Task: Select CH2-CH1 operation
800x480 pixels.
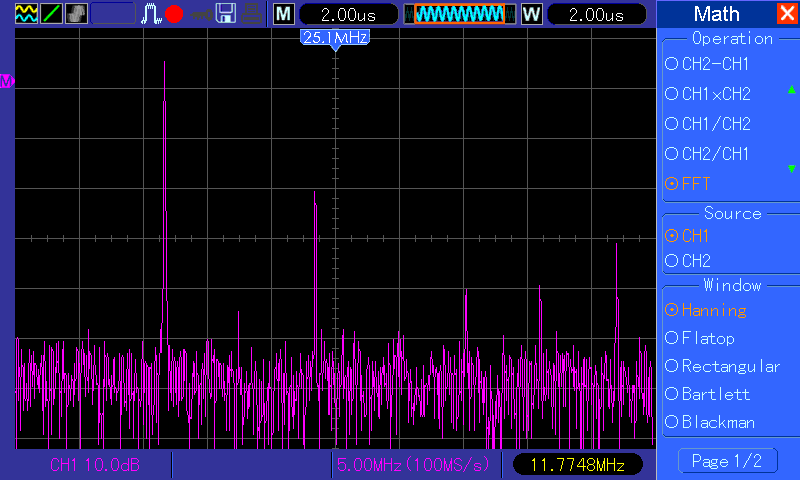Action: coord(714,64)
